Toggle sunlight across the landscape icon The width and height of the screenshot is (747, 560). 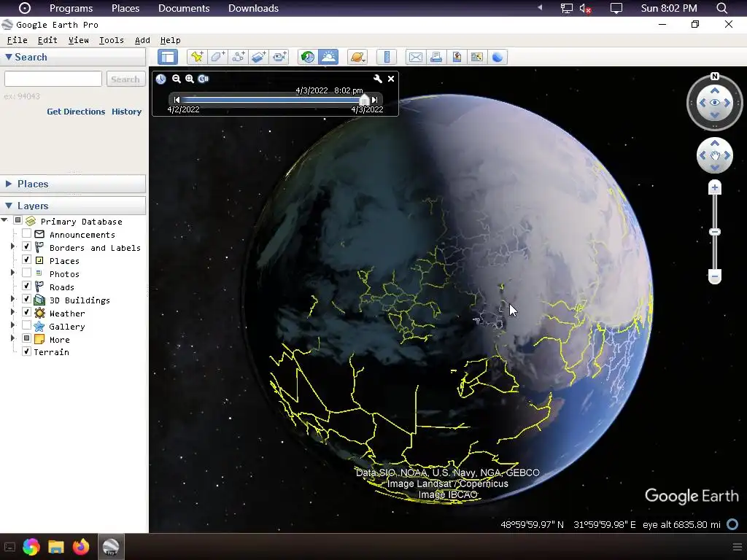(329, 57)
